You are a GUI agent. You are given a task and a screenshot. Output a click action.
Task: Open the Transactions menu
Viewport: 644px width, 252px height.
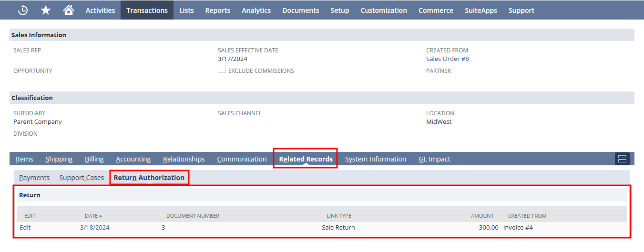(x=147, y=10)
